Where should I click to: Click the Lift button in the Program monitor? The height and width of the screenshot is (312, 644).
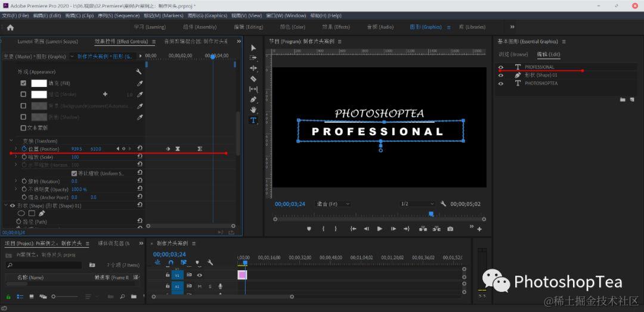(x=423, y=229)
